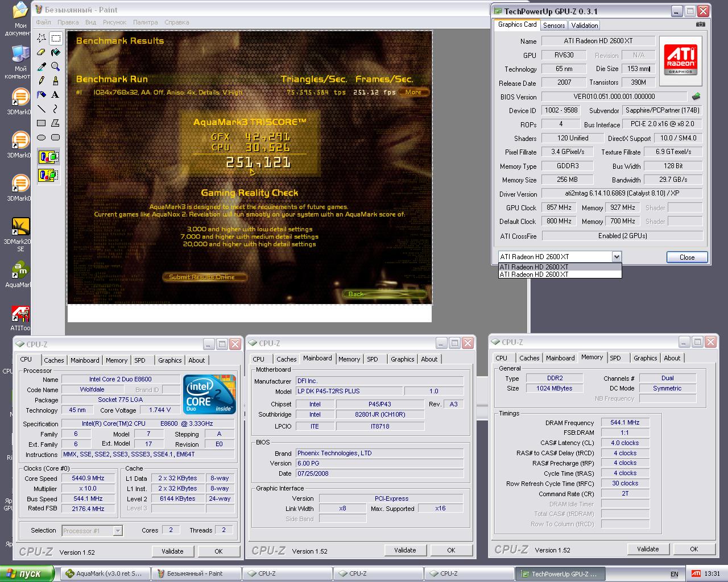The width and height of the screenshot is (728, 582).
Task: Pick the Rounded rectangle tool
Action: click(x=56, y=137)
